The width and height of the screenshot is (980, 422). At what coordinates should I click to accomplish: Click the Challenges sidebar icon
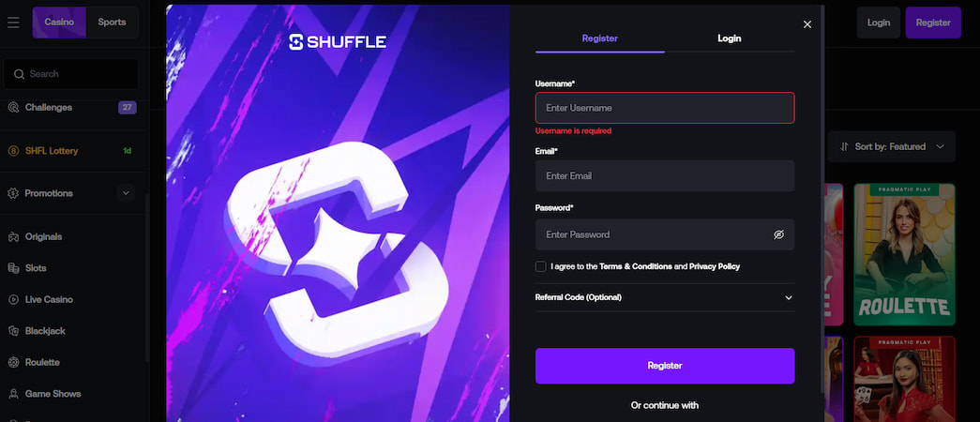click(x=13, y=107)
